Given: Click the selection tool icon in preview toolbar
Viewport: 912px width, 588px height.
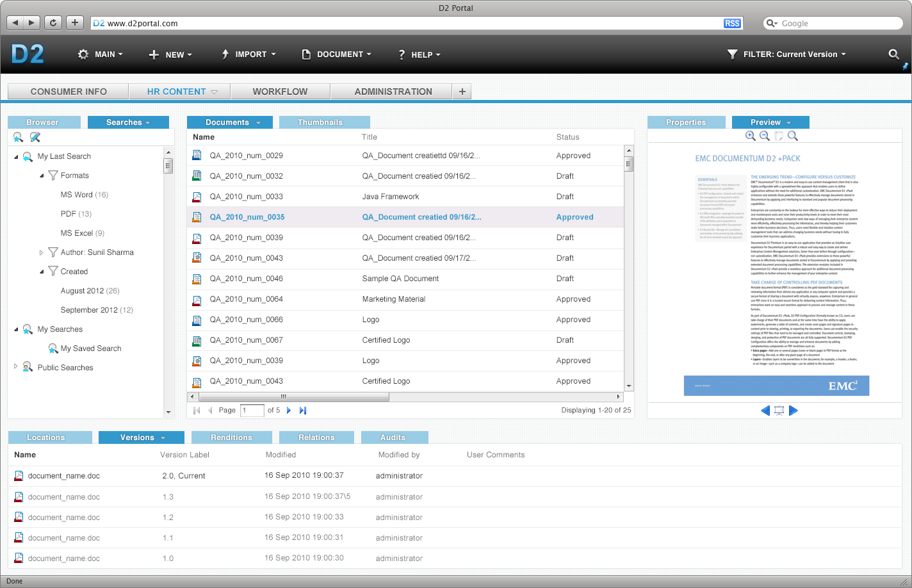Looking at the screenshot, I should (779, 136).
